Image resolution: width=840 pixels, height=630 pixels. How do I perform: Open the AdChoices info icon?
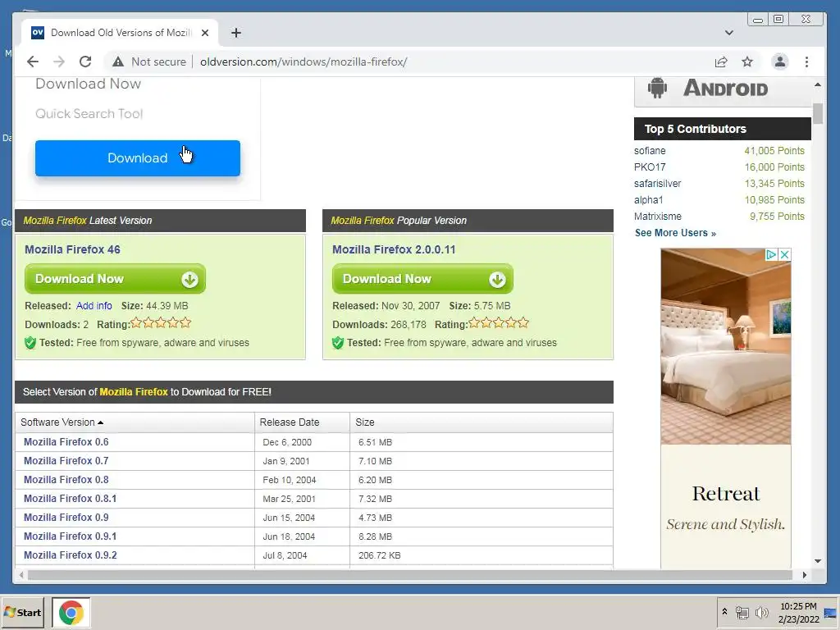[x=771, y=254]
